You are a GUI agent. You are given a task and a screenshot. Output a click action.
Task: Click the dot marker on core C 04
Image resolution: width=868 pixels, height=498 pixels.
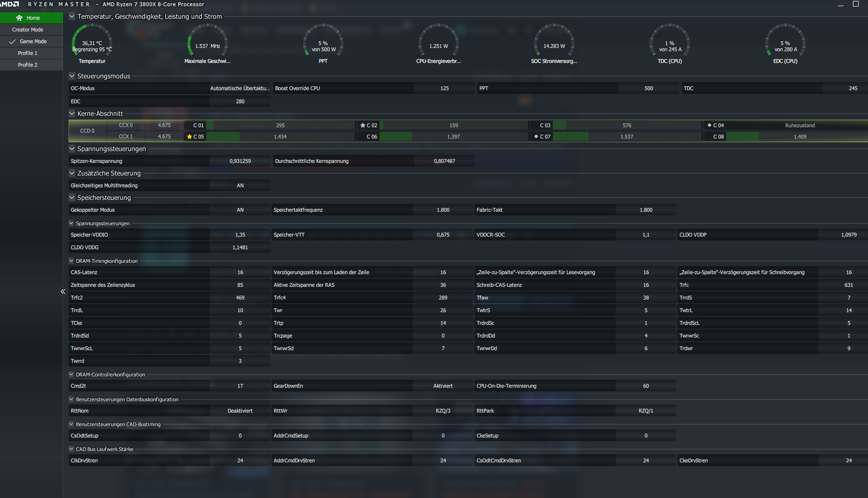[x=709, y=125]
